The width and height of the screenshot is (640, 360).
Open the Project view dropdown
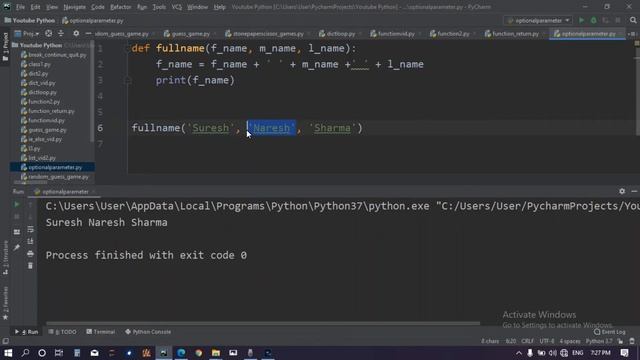click(x=27, y=34)
